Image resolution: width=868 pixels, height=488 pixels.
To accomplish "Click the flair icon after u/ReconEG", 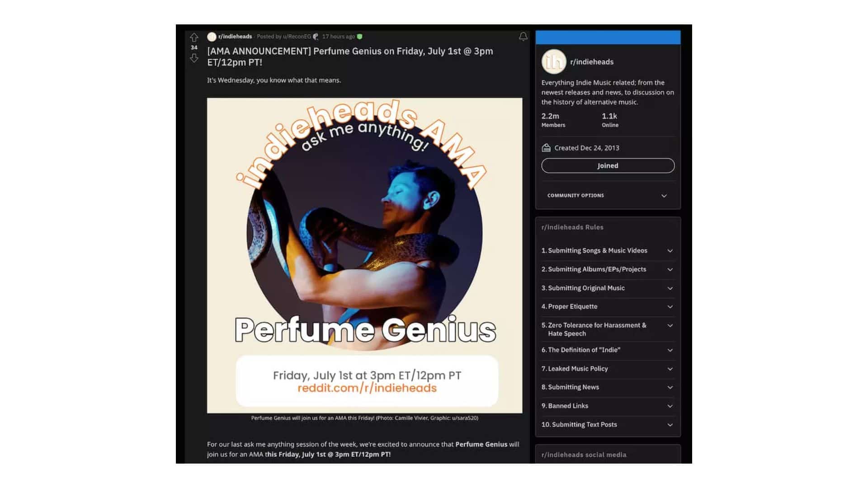I will [316, 37].
